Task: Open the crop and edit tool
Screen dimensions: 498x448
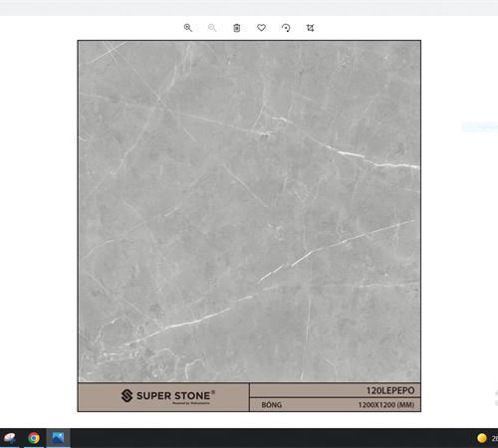Action: tap(310, 28)
